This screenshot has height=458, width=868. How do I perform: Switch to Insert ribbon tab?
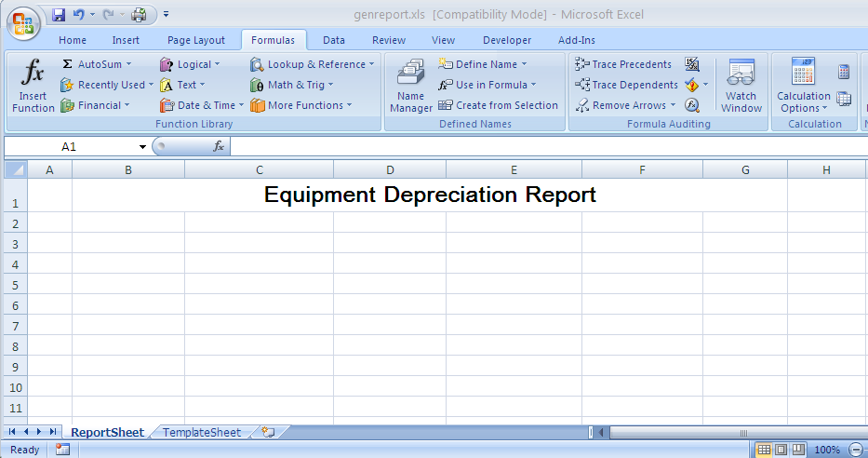pos(126,40)
